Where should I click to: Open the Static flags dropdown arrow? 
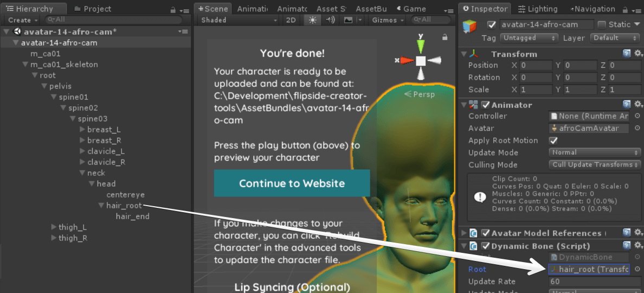click(x=637, y=24)
